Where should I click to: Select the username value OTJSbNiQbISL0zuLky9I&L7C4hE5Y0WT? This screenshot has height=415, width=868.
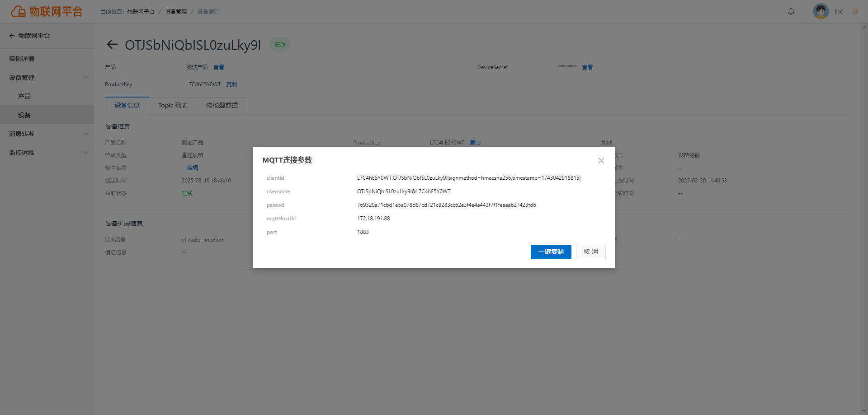pos(404,191)
